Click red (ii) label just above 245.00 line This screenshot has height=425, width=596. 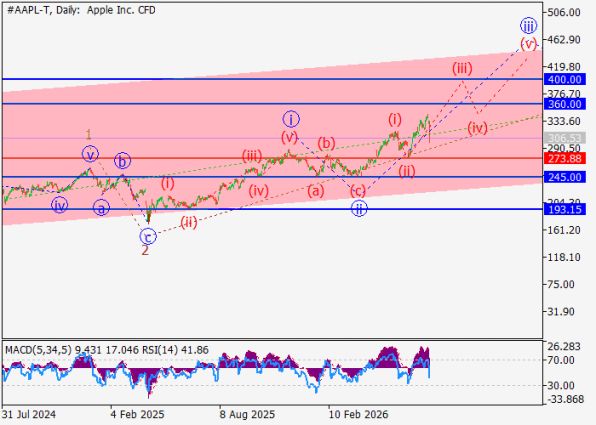click(x=407, y=171)
